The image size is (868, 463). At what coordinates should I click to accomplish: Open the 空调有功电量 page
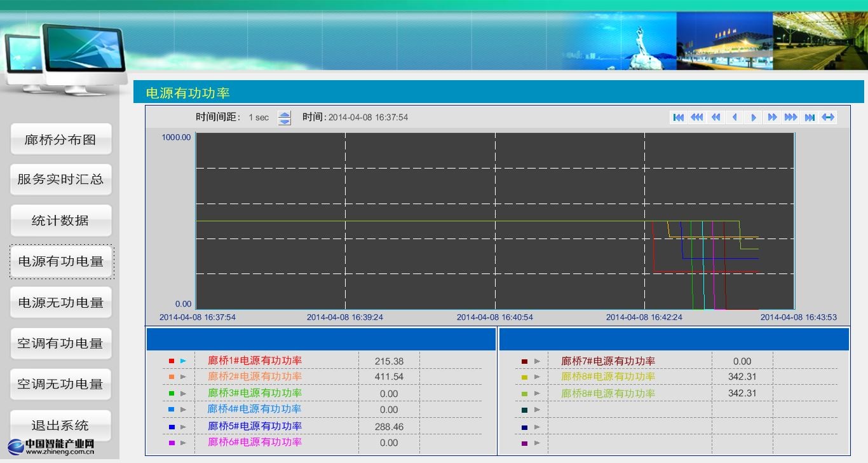tap(60, 343)
